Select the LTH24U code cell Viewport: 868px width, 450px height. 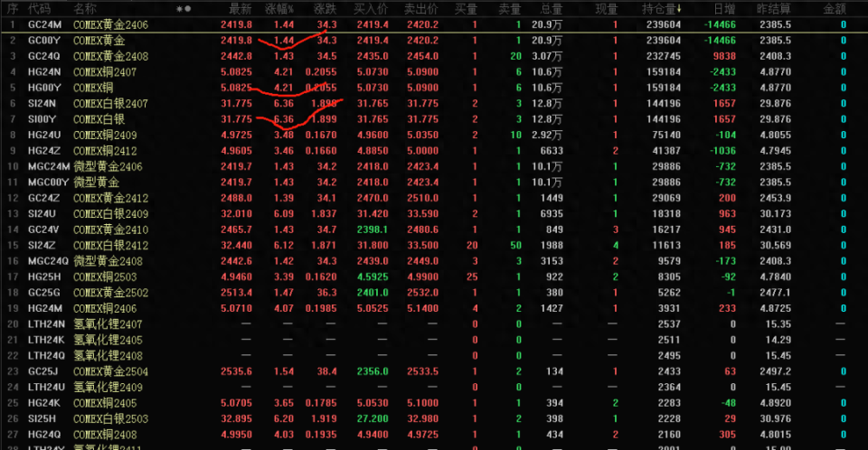tap(46, 388)
